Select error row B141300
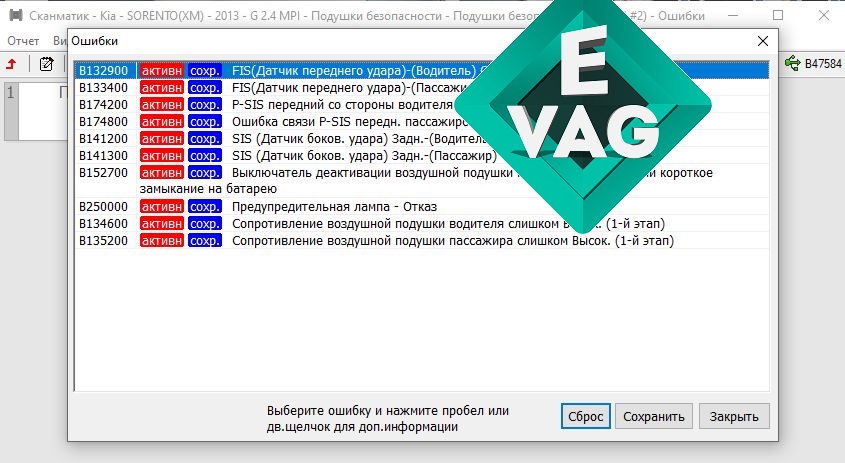Image resolution: width=845 pixels, height=463 pixels. (x=421, y=156)
